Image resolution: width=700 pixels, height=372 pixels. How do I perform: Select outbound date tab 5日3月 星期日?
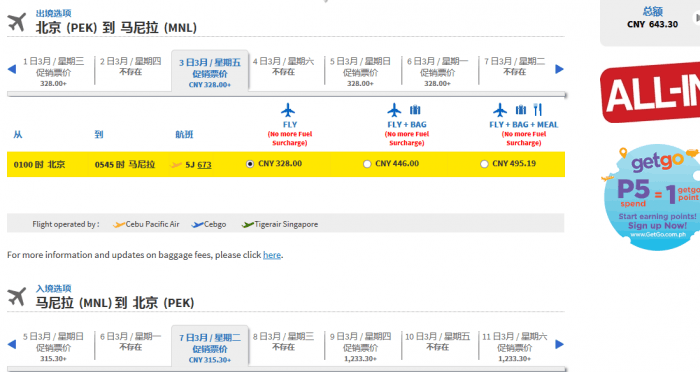[360, 71]
